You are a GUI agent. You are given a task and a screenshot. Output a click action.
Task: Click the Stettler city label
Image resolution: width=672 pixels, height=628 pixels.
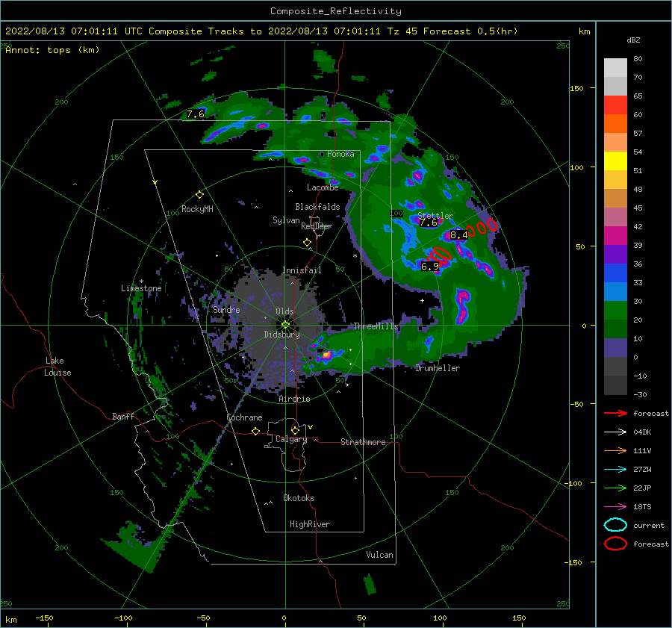click(x=435, y=215)
